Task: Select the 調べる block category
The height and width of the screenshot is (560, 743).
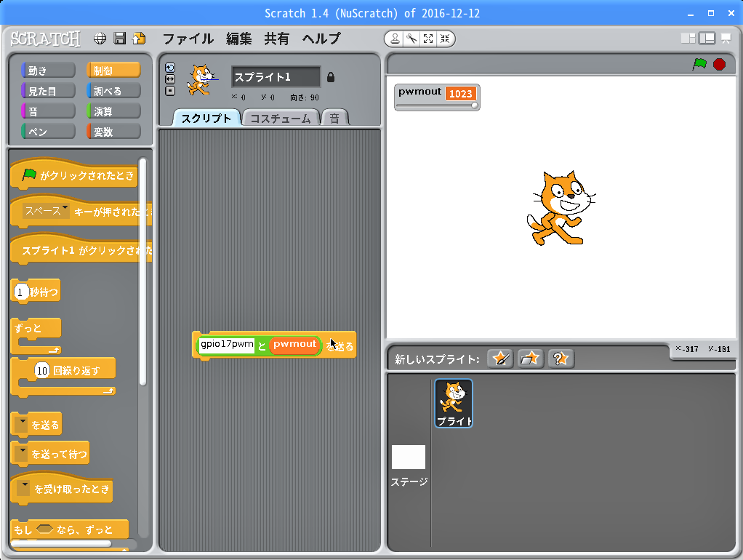Action: (x=113, y=91)
